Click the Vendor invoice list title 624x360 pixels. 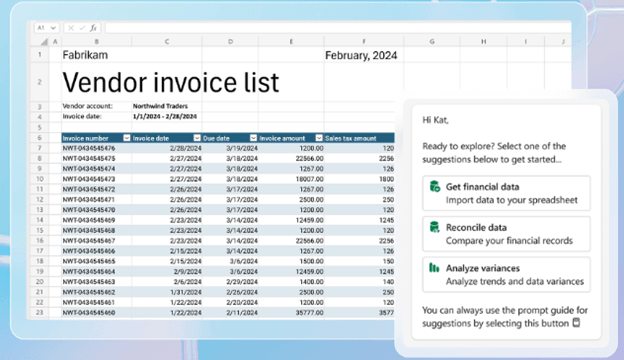[x=171, y=82]
